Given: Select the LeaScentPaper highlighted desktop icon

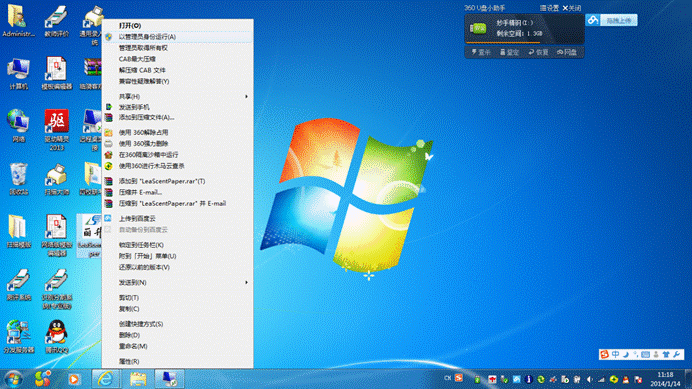Looking at the screenshot, I should tap(90, 236).
